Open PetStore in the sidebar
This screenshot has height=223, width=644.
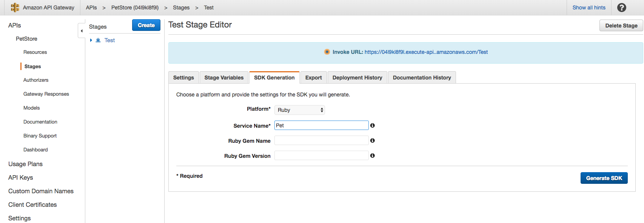tap(26, 39)
